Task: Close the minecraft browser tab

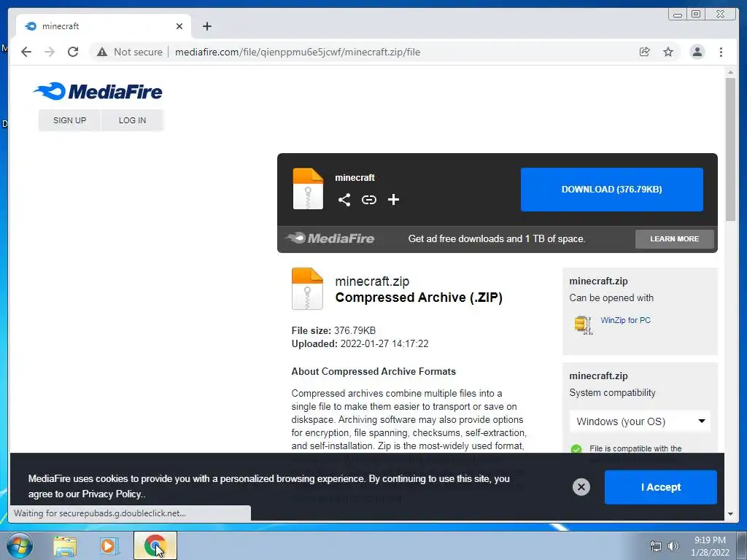Action: click(179, 26)
